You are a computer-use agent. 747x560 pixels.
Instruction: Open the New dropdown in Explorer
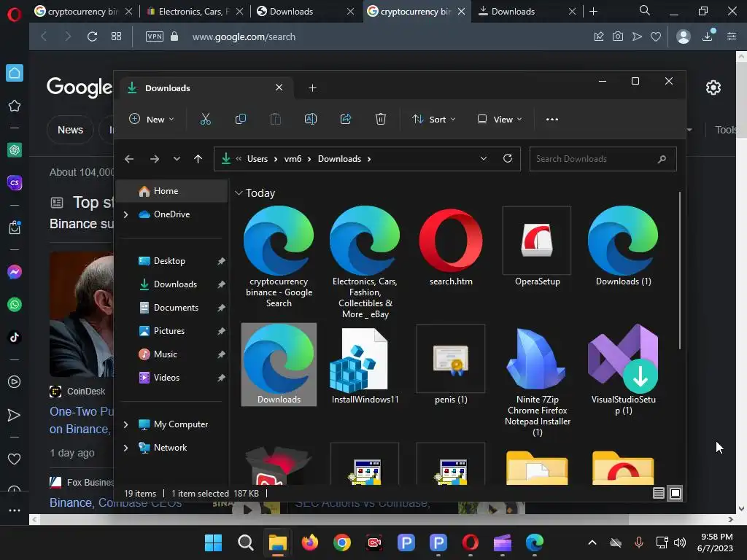(x=152, y=119)
